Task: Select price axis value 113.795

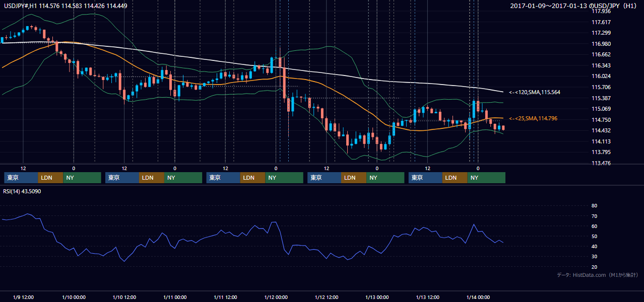Action: pyautogui.click(x=601, y=152)
